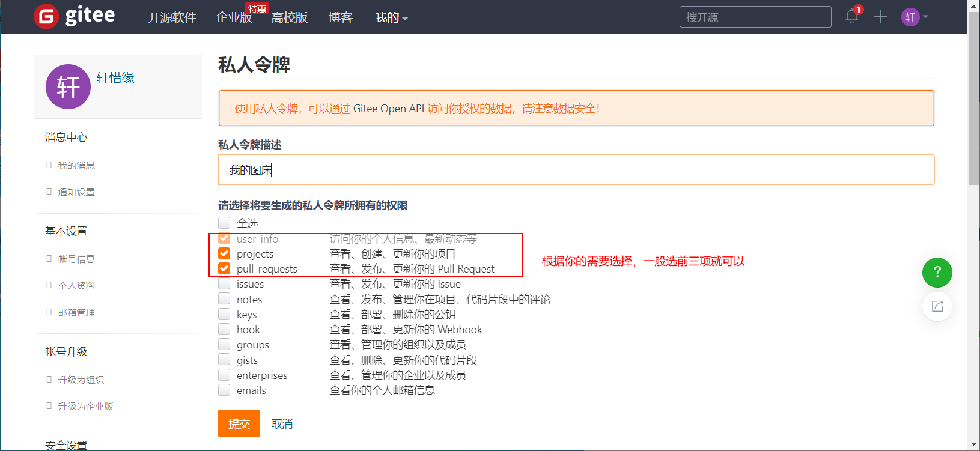Submit the token form with 提交
Image resolution: width=980 pixels, height=451 pixels.
tap(239, 423)
